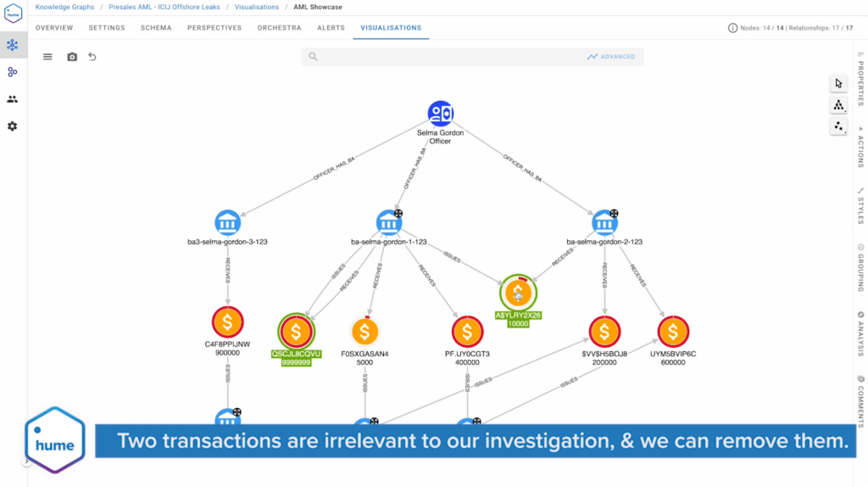Expand the ba-selma-gordon-1-123 node badge

398,214
